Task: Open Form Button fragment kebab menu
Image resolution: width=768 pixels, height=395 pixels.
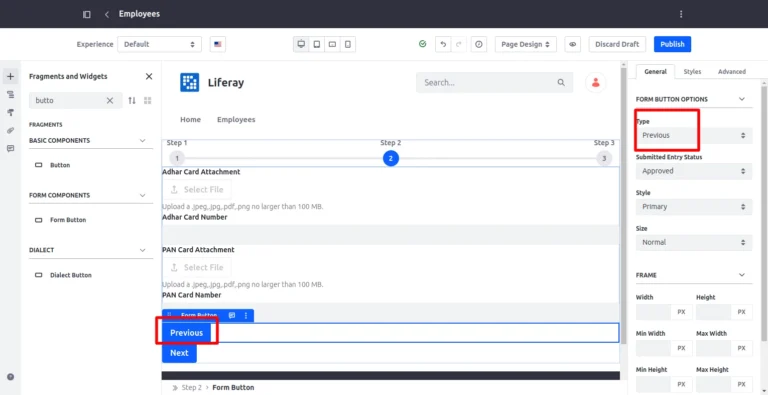Action: tap(246, 316)
